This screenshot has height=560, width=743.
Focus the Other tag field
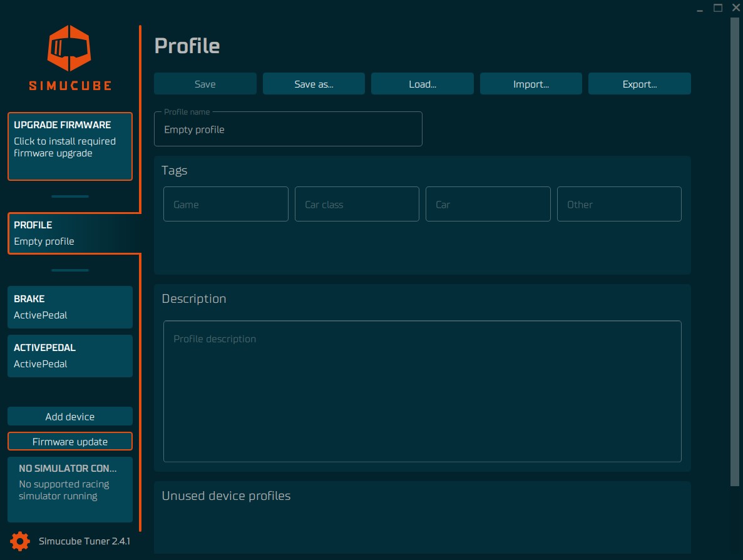point(619,204)
